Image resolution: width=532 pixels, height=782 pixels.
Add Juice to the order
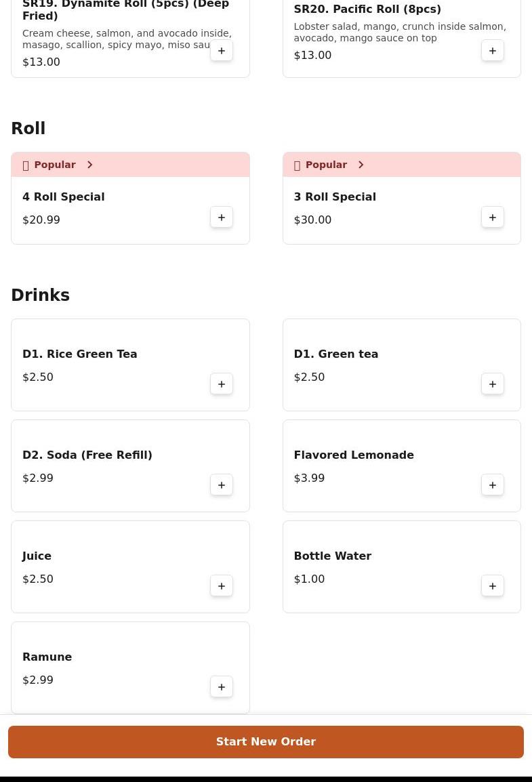pos(222,586)
